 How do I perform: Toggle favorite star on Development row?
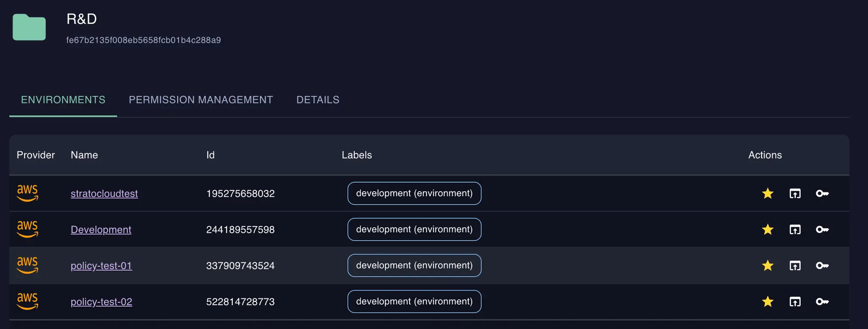pyautogui.click(x=768, y=229)
